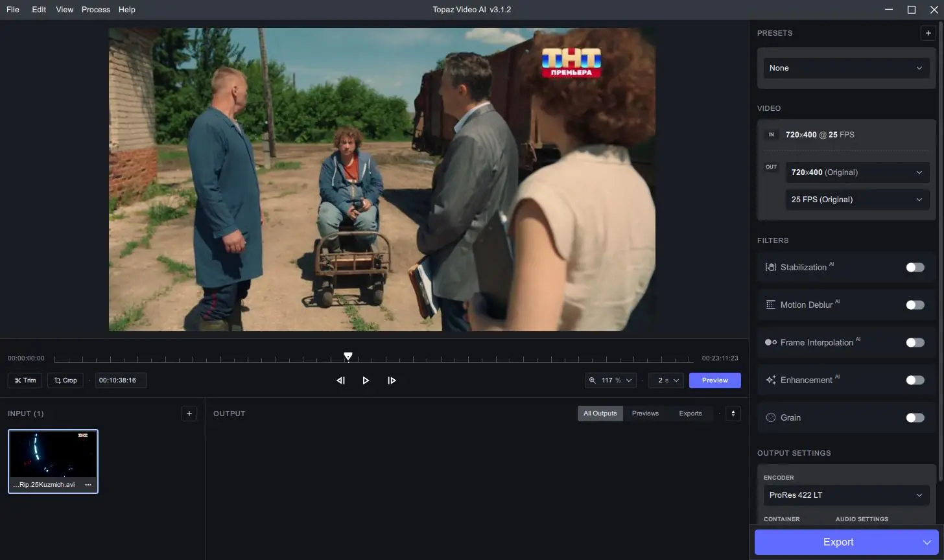Image resolution: width=944 pixels, height=560 pixels.
Task: Select the Kuzmich.avi input thumbnail
Action: coord(53,461)
